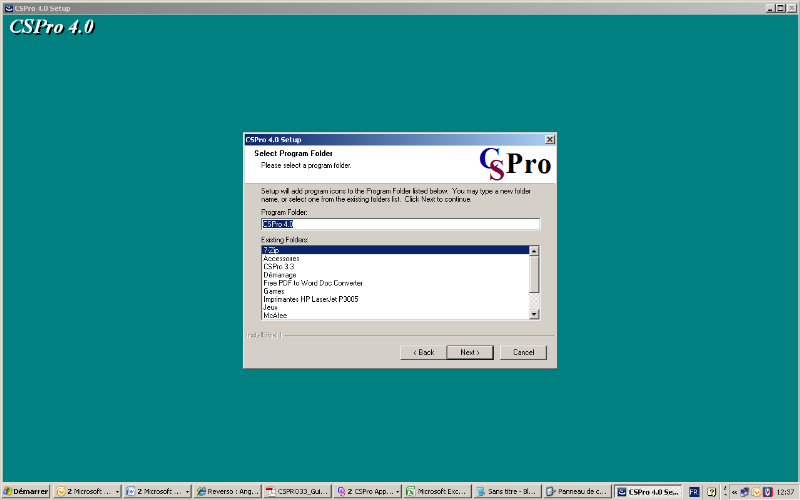The image size is (800, 500).
Task: Switch to Panneau de configuration taskbar item
Action: tap(577, 491)
